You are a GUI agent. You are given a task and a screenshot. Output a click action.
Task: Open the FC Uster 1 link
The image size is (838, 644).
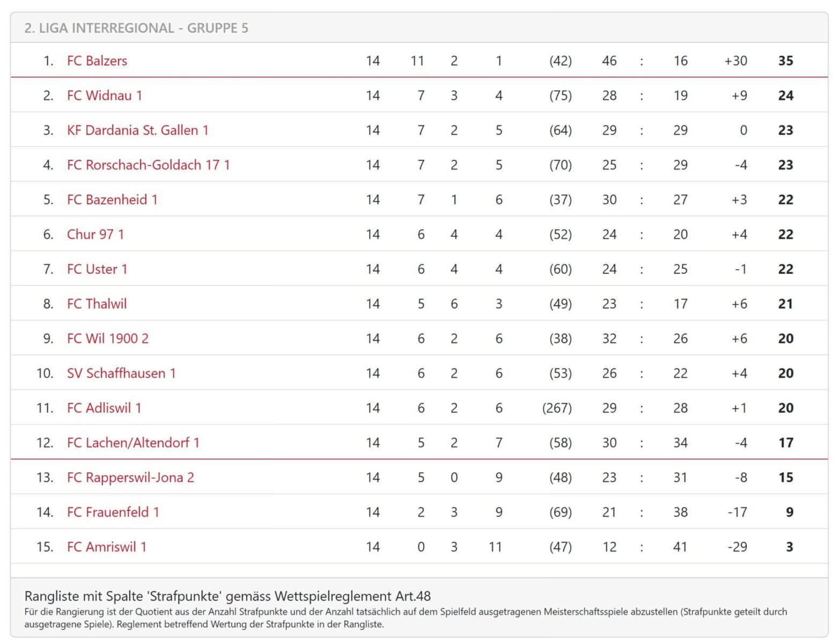coord(97,269)
